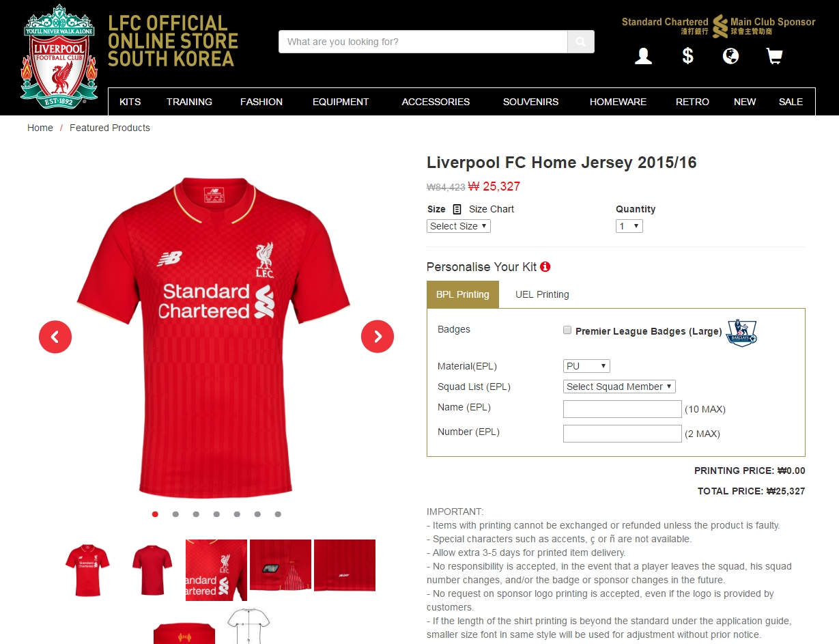Open the user account icon

click(643, 56)
